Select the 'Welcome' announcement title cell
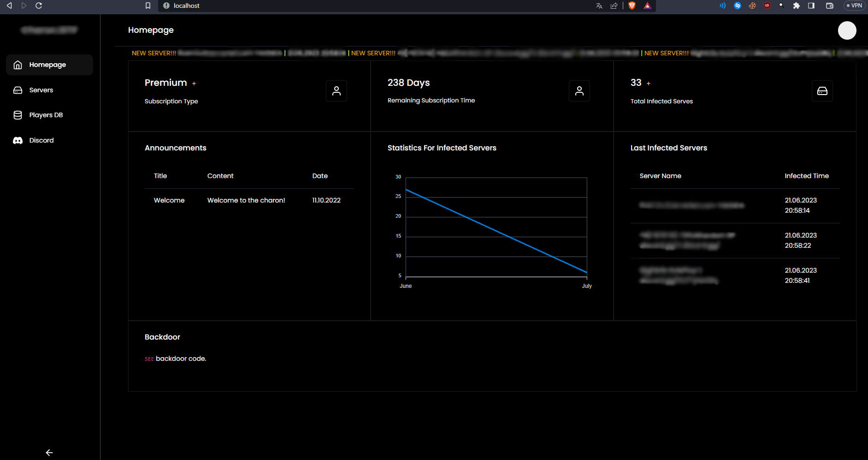 [x=169, y=200]
